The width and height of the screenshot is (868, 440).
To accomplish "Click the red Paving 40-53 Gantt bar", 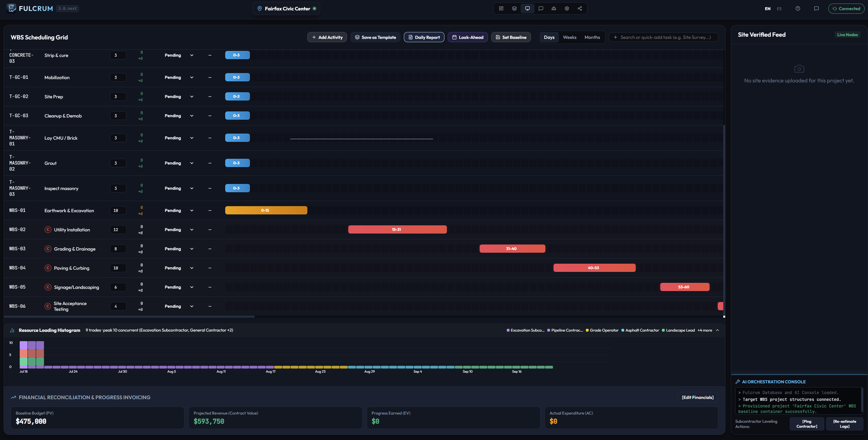I will [594, 268].
